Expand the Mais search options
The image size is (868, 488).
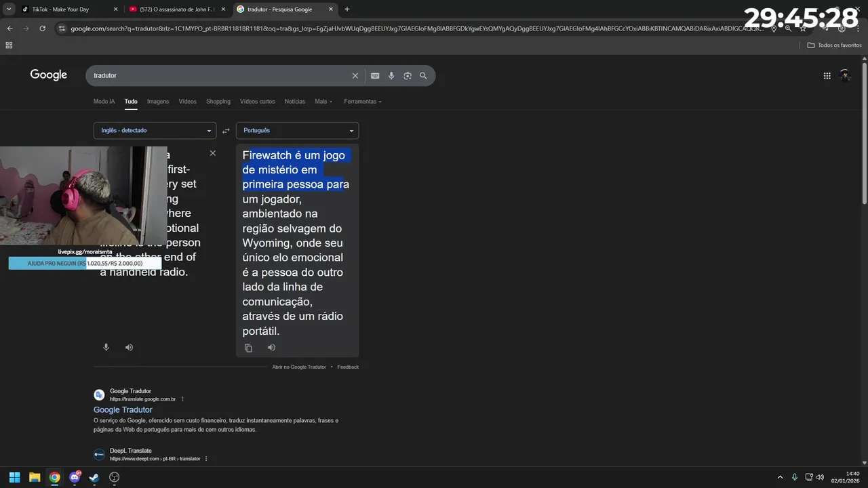323,102
